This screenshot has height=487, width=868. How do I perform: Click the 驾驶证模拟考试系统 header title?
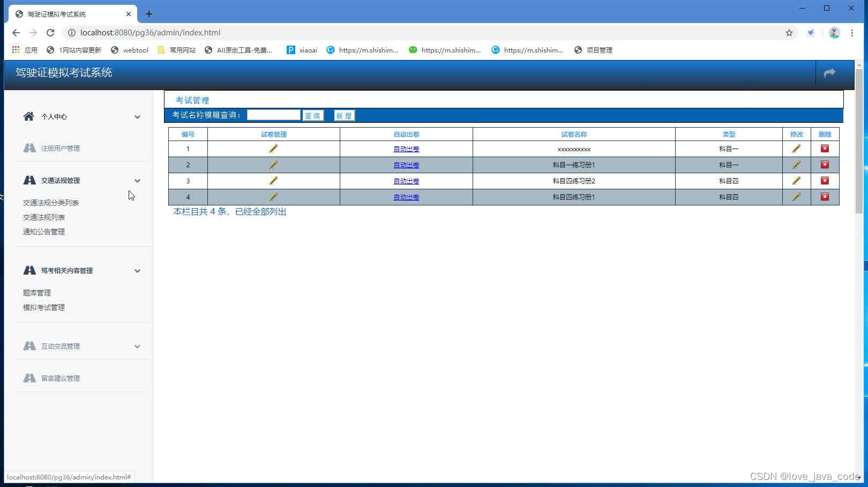click(64, 72)
